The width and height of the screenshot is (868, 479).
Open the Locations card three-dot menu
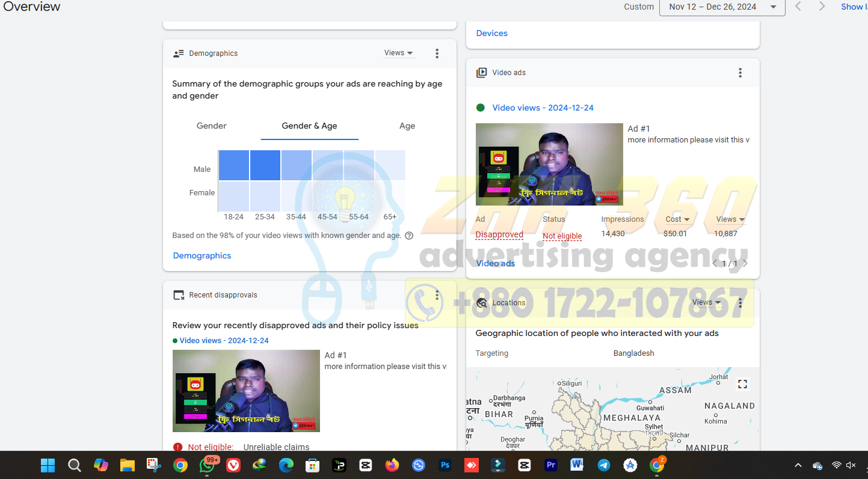tap(740, 302)
